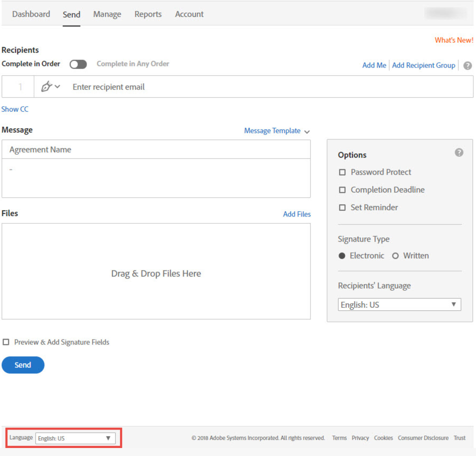Select the Electronic signature type
Image resolution: width=476 pixels, height=456 pixels.
tap(342, 256)
